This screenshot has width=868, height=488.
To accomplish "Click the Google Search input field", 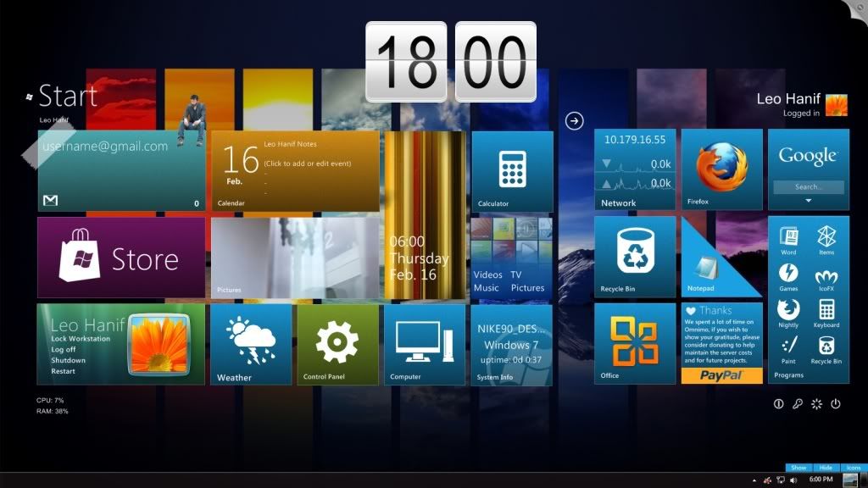I will 809,186.
